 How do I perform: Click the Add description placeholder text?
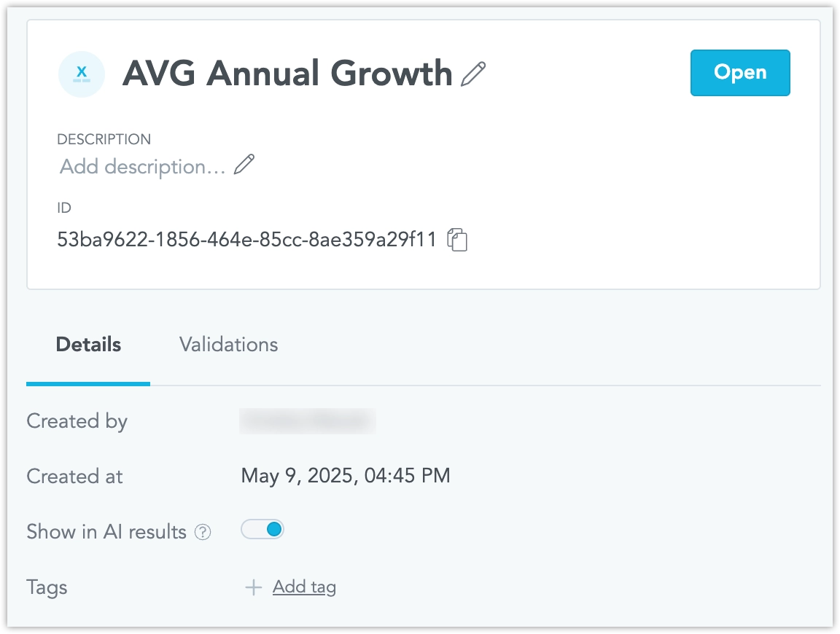pyautogui.click(x=143, y=167)
